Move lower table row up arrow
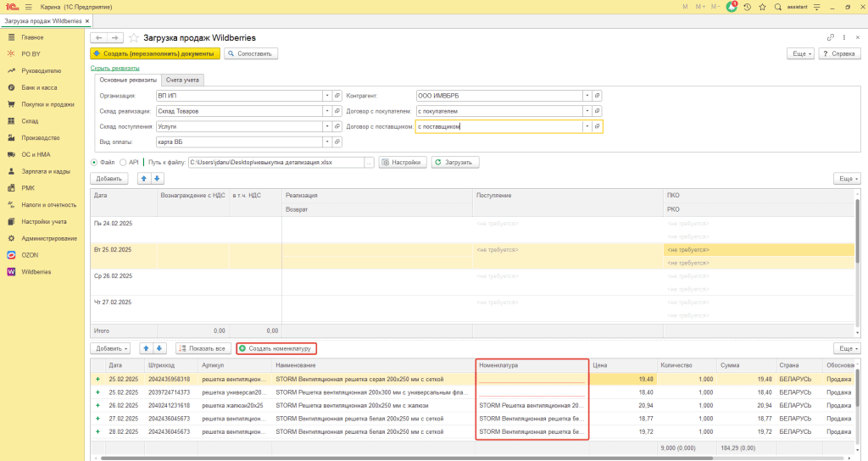The height and width of the screenshot is (461, 868). click(x=146, y=348)
